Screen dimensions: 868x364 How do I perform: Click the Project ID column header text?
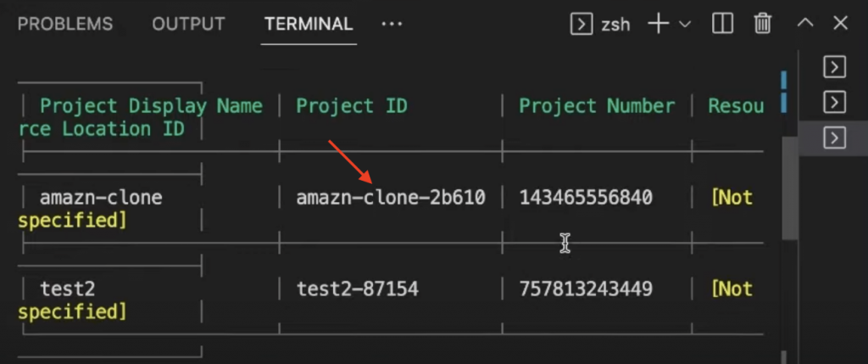click(x=351, y=106)
